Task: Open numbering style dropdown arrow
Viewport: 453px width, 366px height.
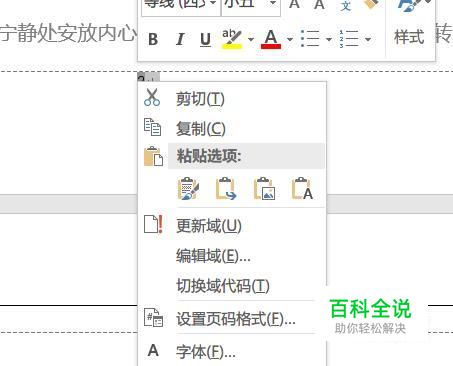Action: pos(368,39)
